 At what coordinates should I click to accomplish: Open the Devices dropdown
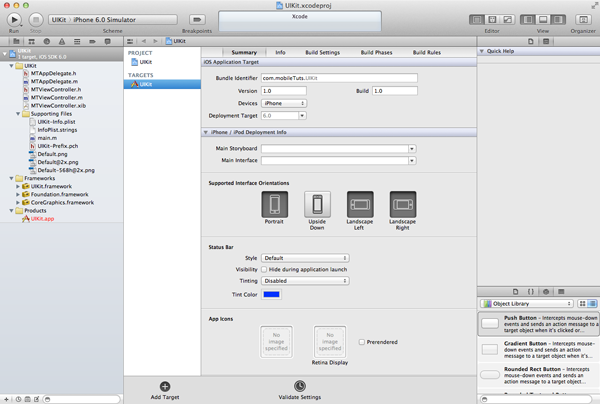[x=284, y=103]
